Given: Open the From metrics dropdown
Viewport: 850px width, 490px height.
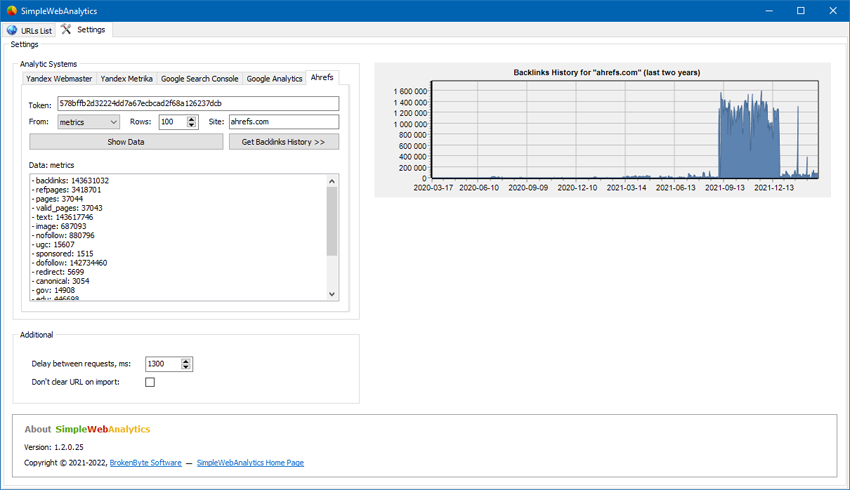Looking at the screenshot, I should [x=88, y=122].
